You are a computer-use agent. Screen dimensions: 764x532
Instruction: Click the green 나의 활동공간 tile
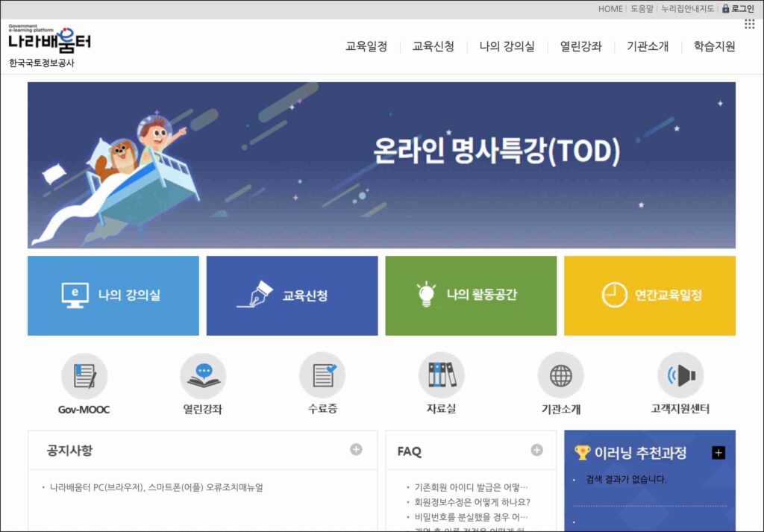471,295
